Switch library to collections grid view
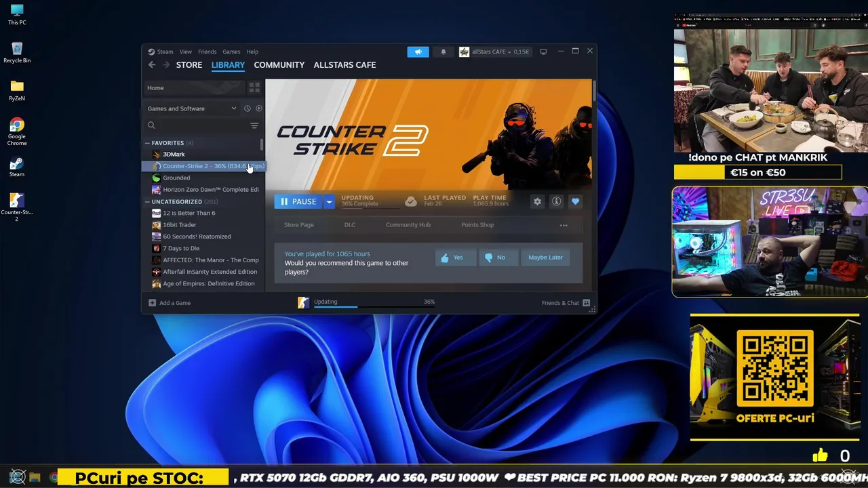868x488 pixels. pyautogui.click(x=254, y=87)
